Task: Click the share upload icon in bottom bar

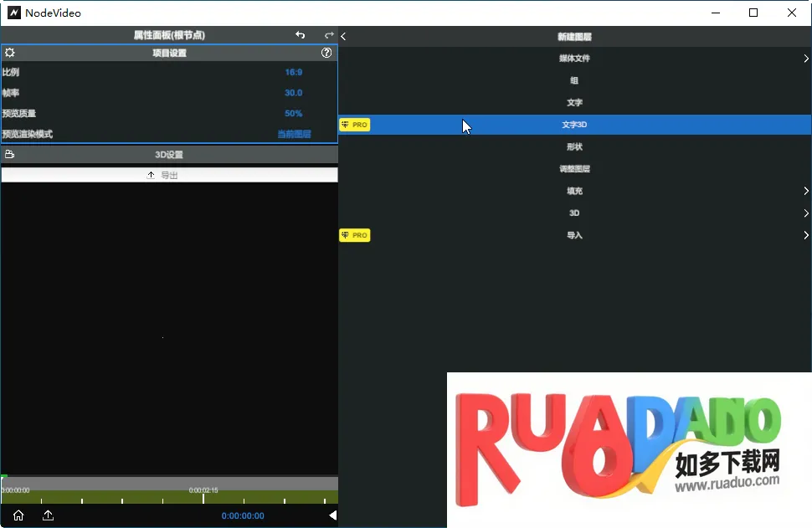Action: click(48, 515)
